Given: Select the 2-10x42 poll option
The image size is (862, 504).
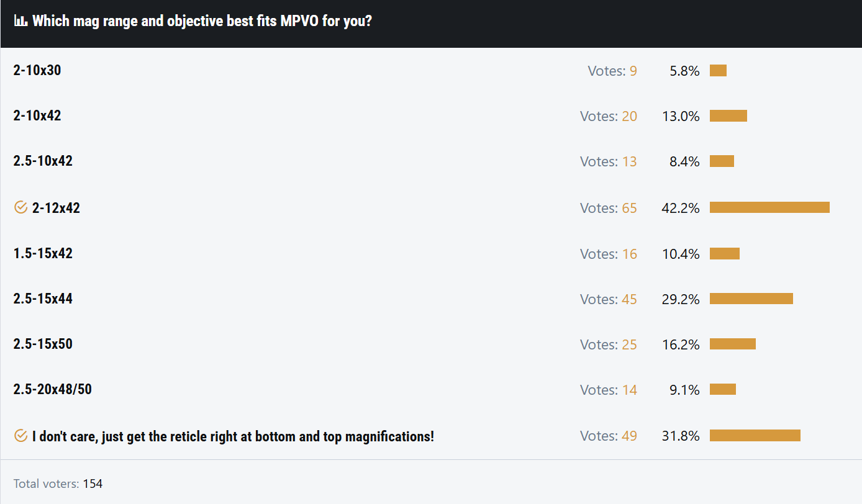Looking at the screenshot, I should click(37, 115).
